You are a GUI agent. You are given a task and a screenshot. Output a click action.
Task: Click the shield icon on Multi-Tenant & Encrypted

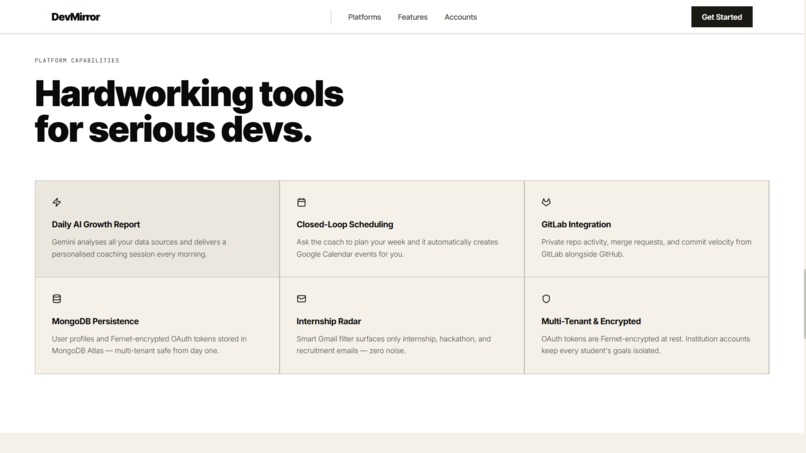click(546, 299)
